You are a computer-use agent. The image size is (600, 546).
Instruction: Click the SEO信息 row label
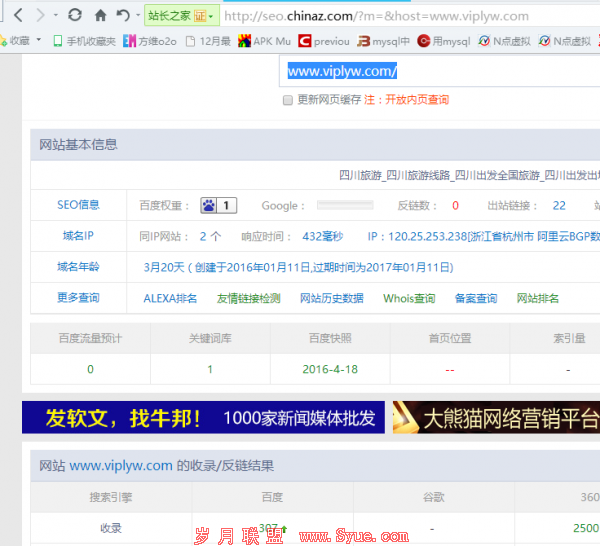click(x=78, y=205)
